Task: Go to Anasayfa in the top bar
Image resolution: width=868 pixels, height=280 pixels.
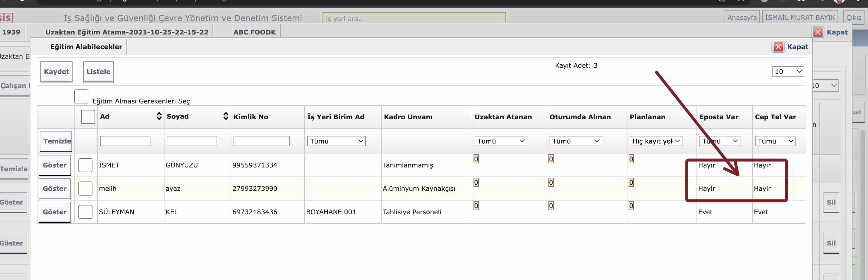Action: point(742,18)
